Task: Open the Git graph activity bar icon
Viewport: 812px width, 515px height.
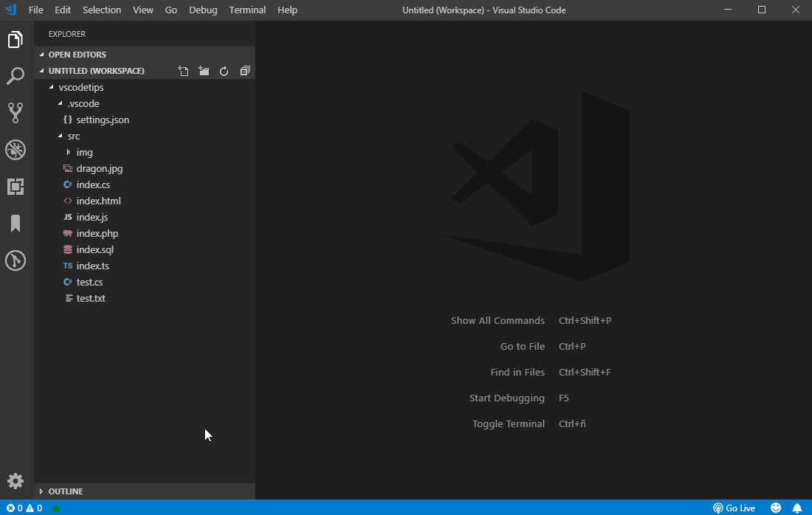Action: 15,260
